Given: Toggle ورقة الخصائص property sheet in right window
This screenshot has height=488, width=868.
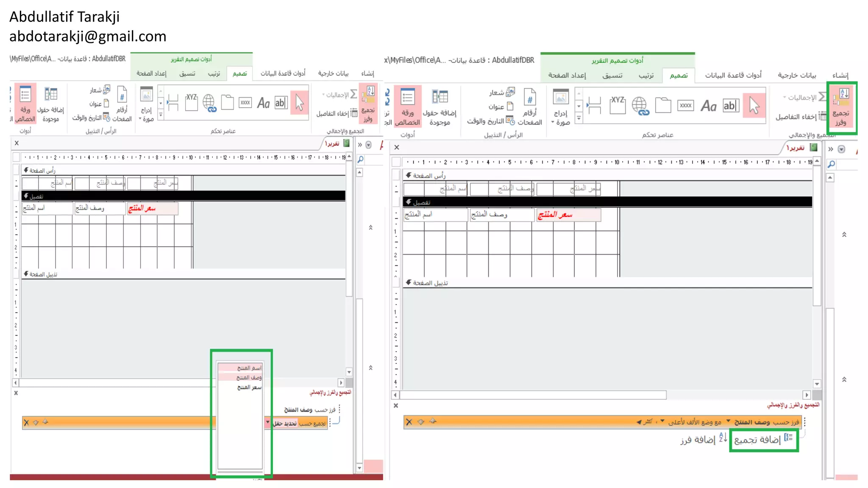Looking at the screenshot, I should pos(407,106).
